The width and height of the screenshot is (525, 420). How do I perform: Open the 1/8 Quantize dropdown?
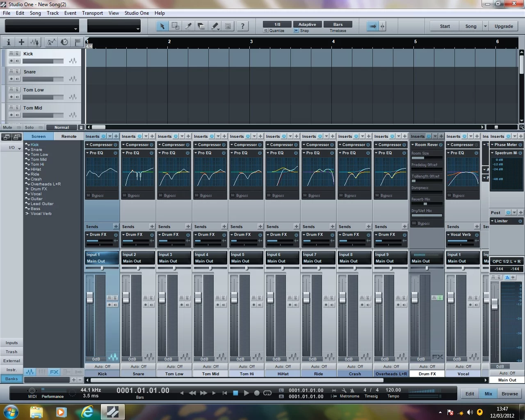coord(277,24)
